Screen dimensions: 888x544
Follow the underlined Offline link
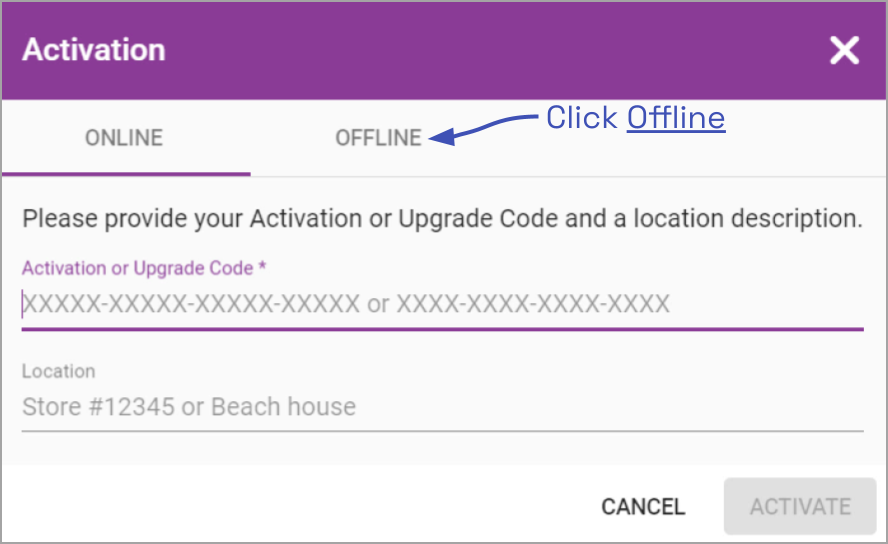point(676,118)
